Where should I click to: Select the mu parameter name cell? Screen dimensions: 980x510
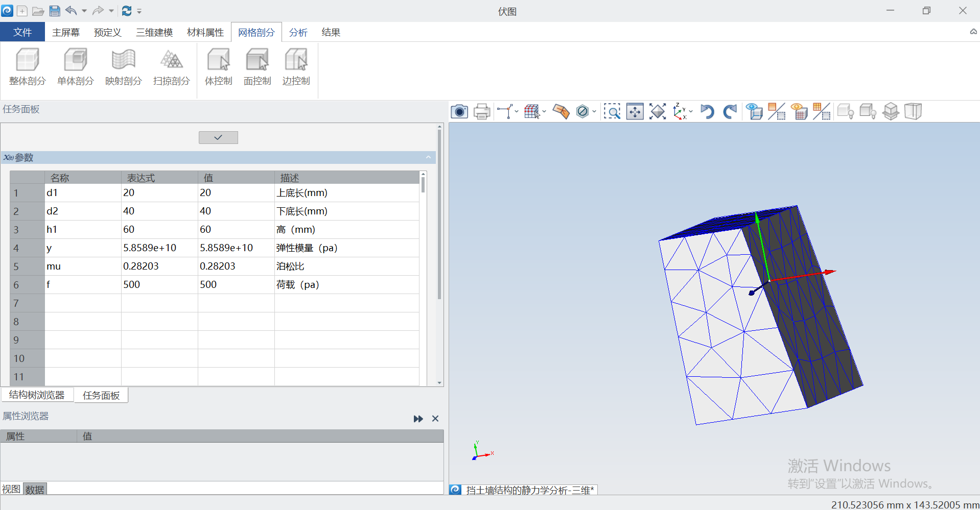tap(83, 266)
